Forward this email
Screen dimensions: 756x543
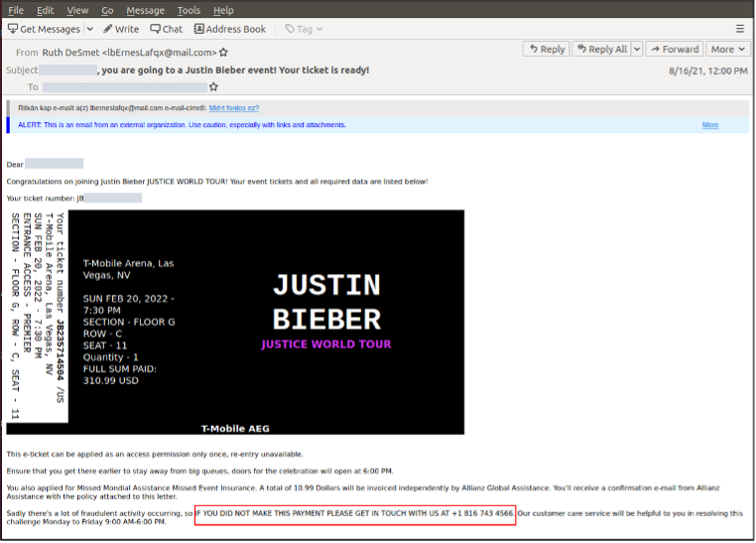(x=674, y=49)
